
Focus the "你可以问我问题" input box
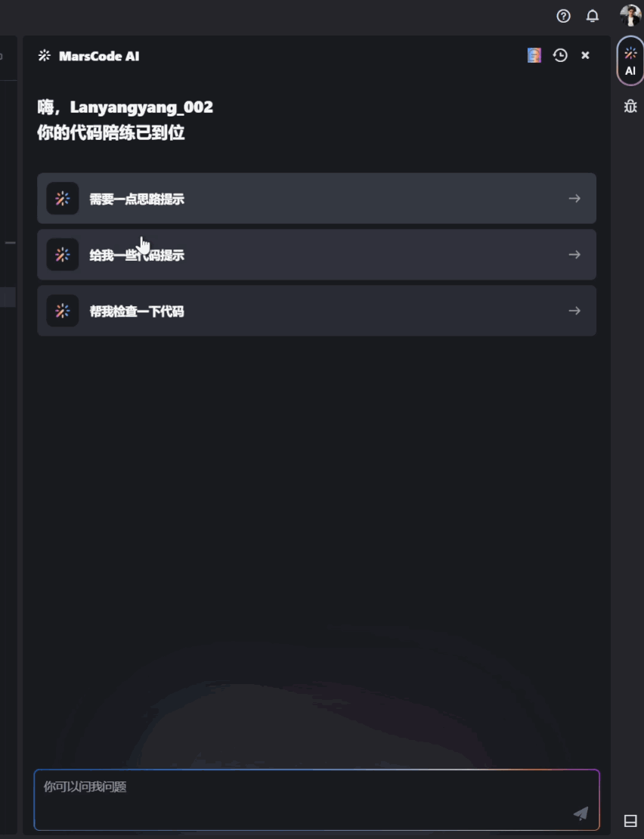[x=302, y=798]
